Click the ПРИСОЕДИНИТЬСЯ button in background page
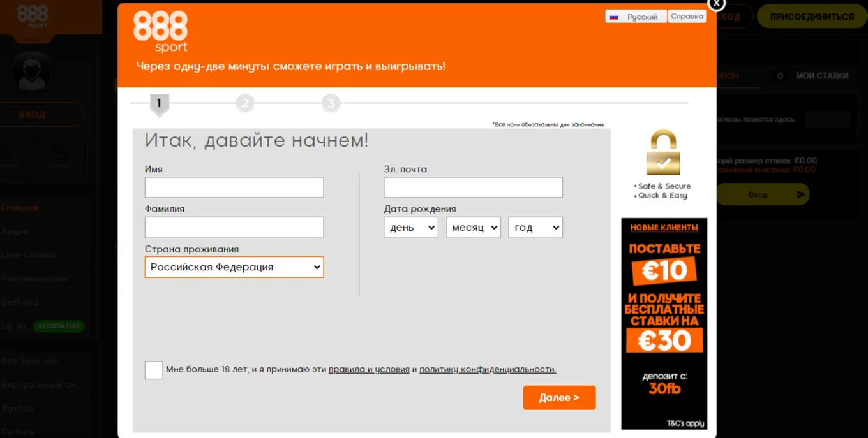 coord(812,17)
